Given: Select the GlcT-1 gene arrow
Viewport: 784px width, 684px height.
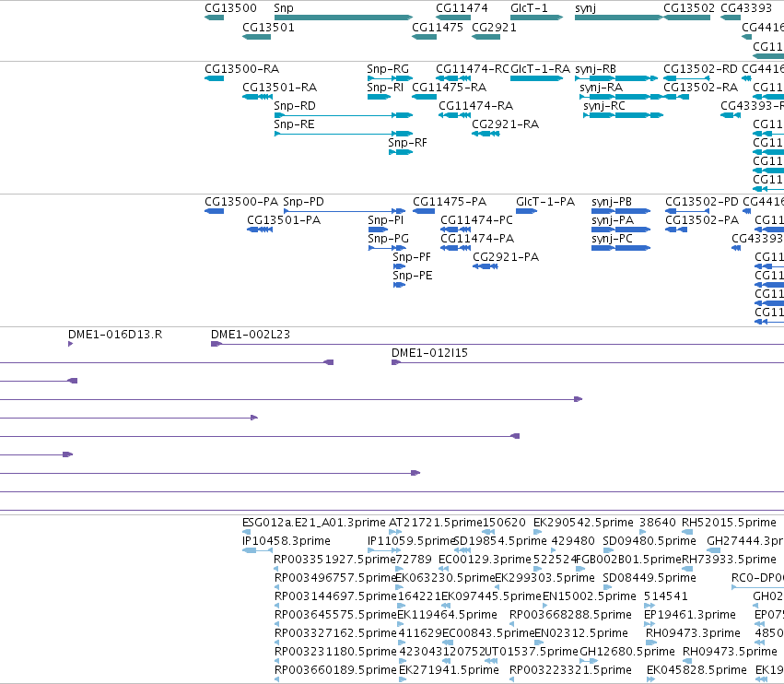Looking at the screenshot, I should click(536, 18).
